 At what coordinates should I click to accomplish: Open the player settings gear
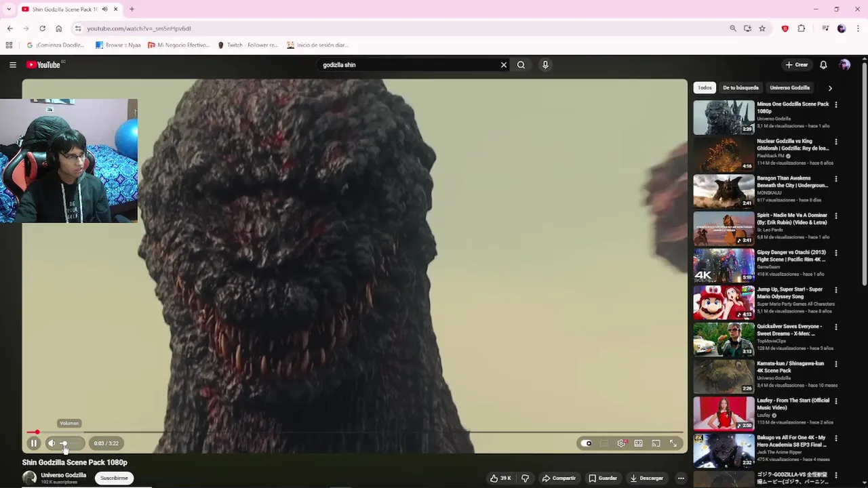621,443
